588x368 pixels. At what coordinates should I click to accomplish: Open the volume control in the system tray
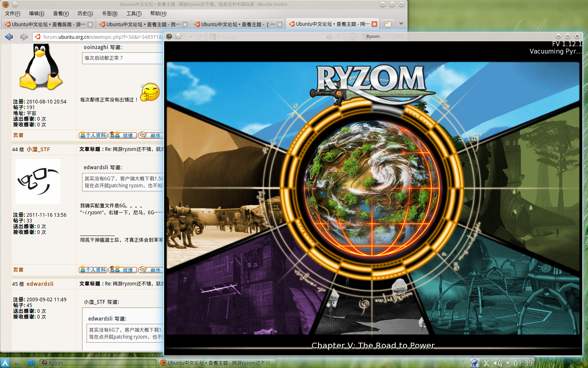click(497, 363)
